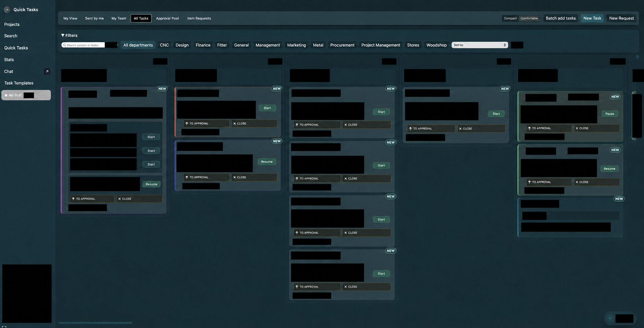Viewport: 644px width, 328px height.
Task: Open My Stuff starred item
Action: pos(26,95)
